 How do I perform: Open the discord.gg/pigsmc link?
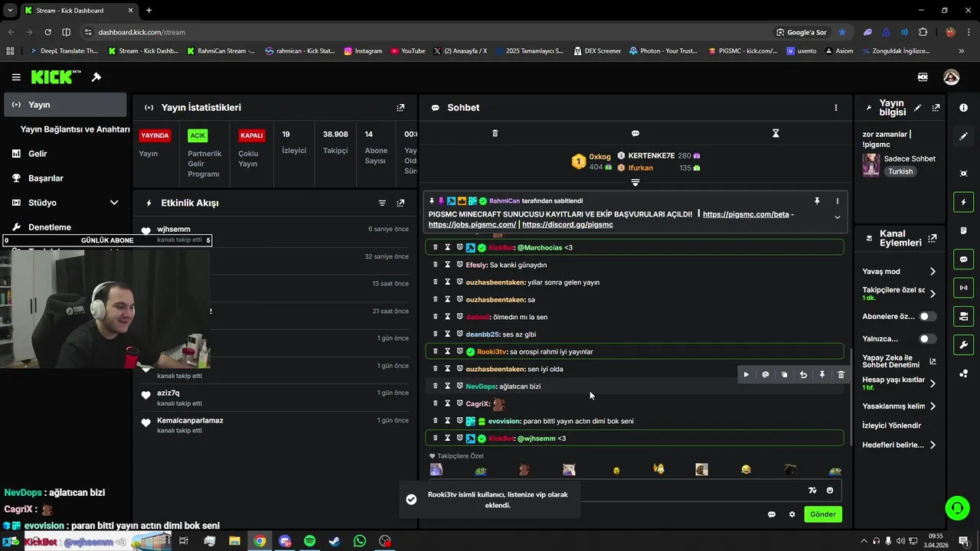click(567, 225)
